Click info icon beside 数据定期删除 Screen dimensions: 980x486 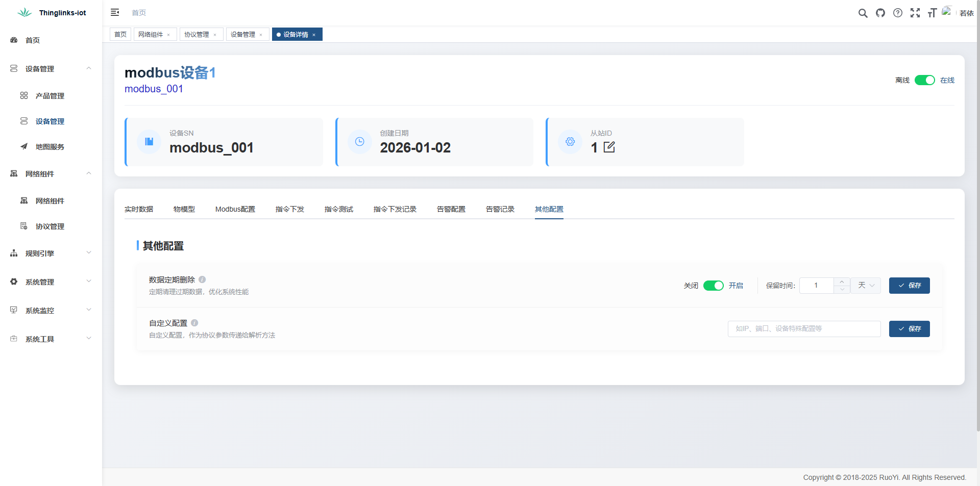pos(202,279)
